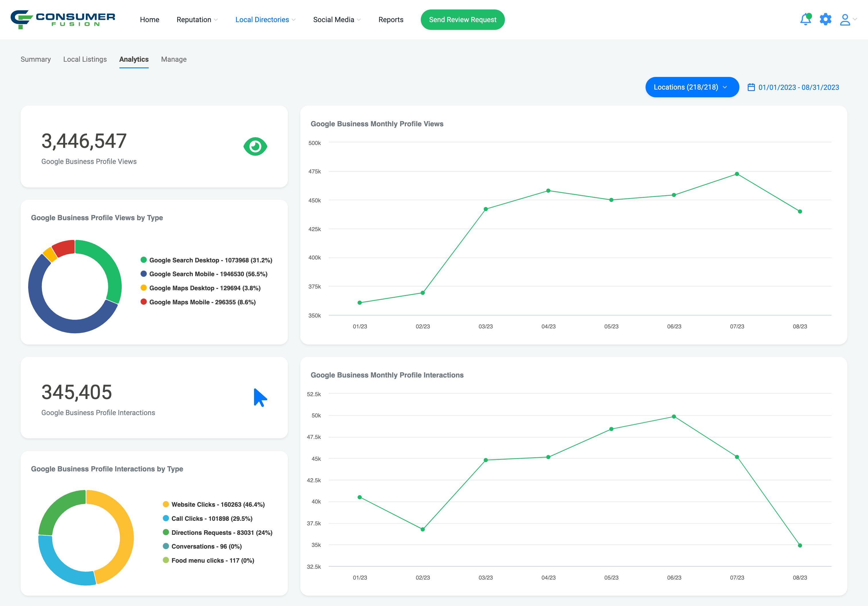Select the Analytics tab
Screen dimensions: 868x606
click(x=134, y=59)
